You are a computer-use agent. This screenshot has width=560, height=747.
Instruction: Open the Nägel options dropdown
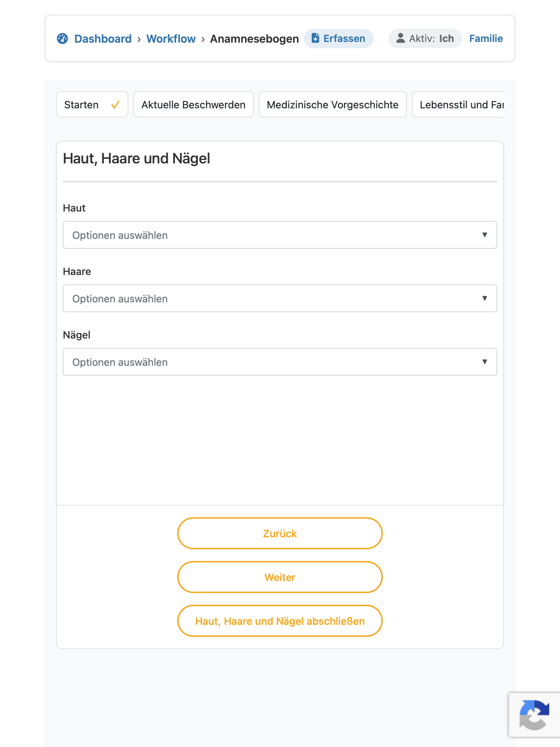click(280, 362)
